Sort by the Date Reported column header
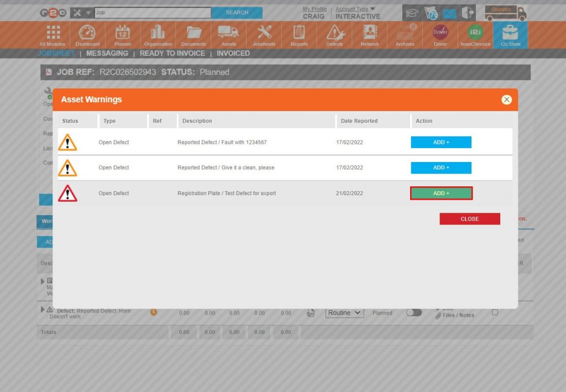 373,121
